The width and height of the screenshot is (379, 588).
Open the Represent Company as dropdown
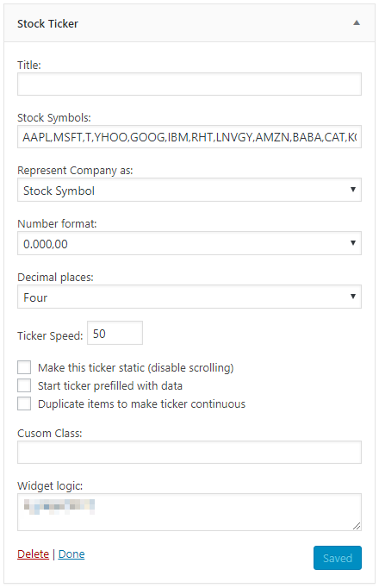pyautogui.click(x=189, y=191)
